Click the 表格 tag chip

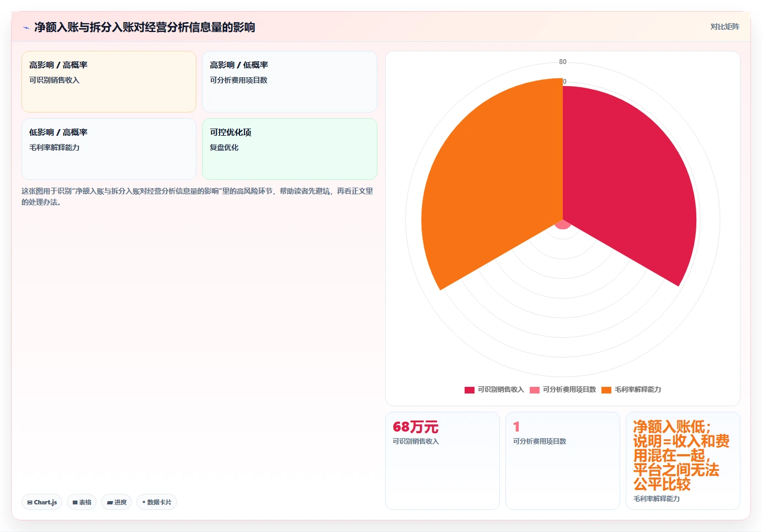click(x=82, y=502)
